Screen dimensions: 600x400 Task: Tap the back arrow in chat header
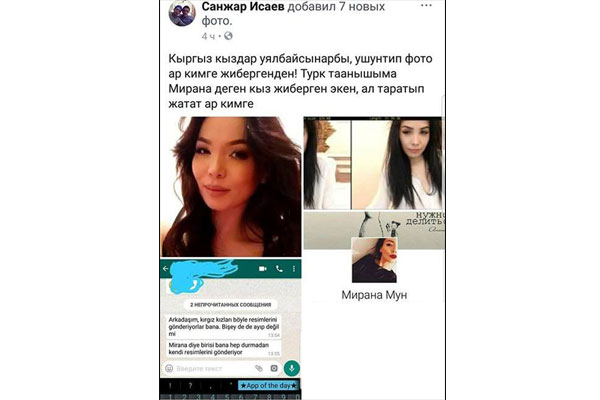(x=165, y=269)
